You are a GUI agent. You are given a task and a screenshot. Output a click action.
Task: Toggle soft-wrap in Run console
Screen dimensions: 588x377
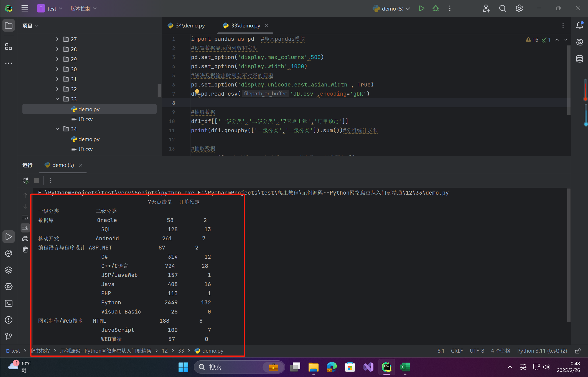pos(25,217)
